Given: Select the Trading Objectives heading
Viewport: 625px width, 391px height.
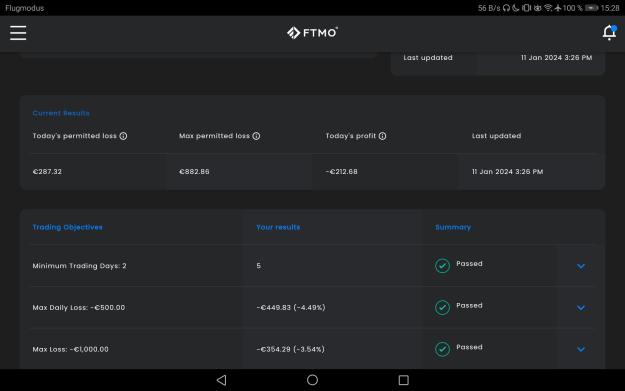Looking at the screenshot, I should [x=67, y=227].
